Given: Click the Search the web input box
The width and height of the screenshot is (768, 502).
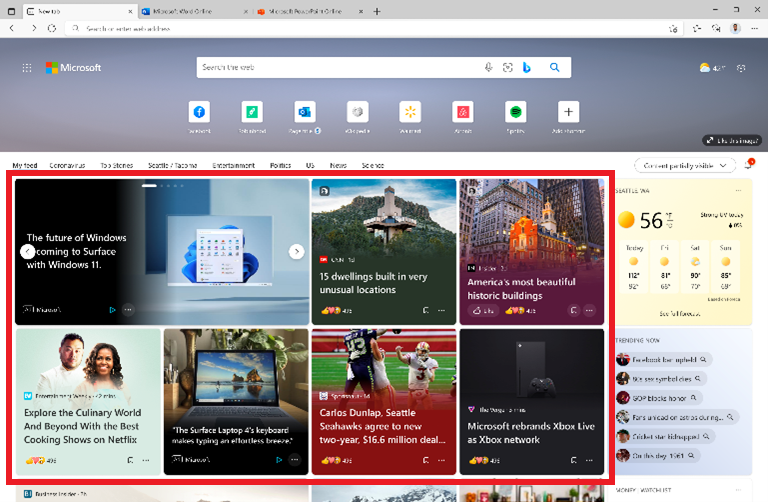Looking at the screenshot, I should [x=338, y=68].
